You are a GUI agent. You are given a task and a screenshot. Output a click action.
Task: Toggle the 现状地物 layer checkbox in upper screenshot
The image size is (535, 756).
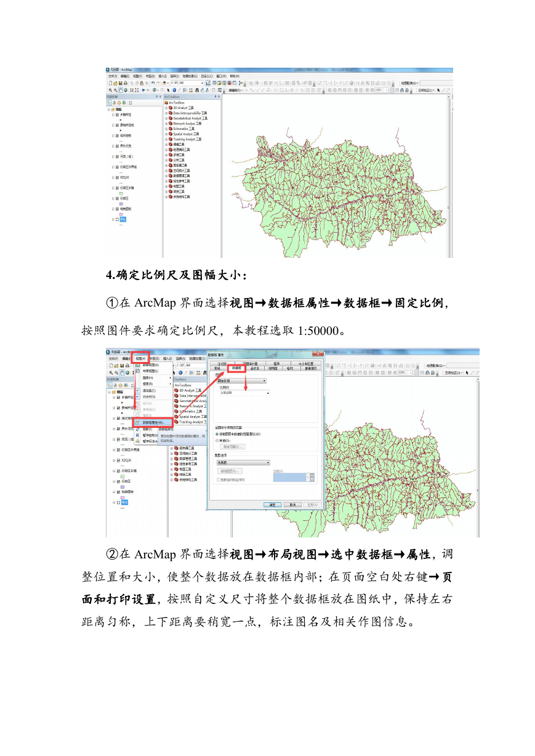point(117,135)
